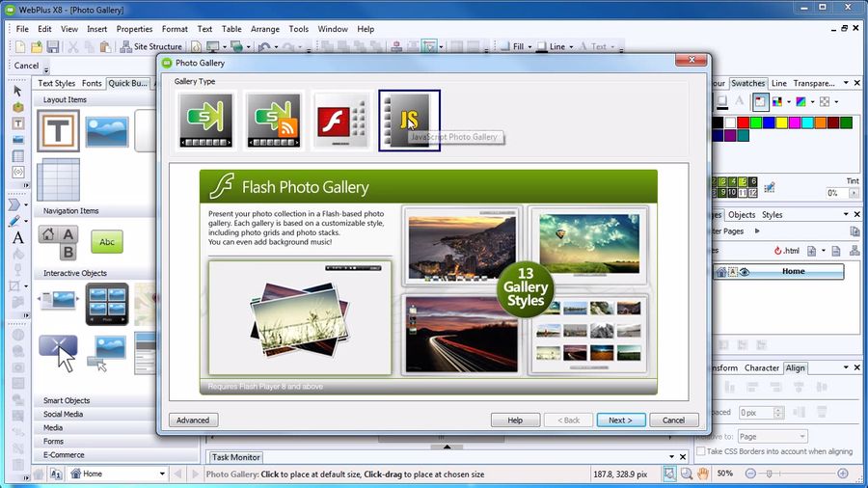
Task: Select the Flash Photo Gallery type icon
Action: click(341, 121)
